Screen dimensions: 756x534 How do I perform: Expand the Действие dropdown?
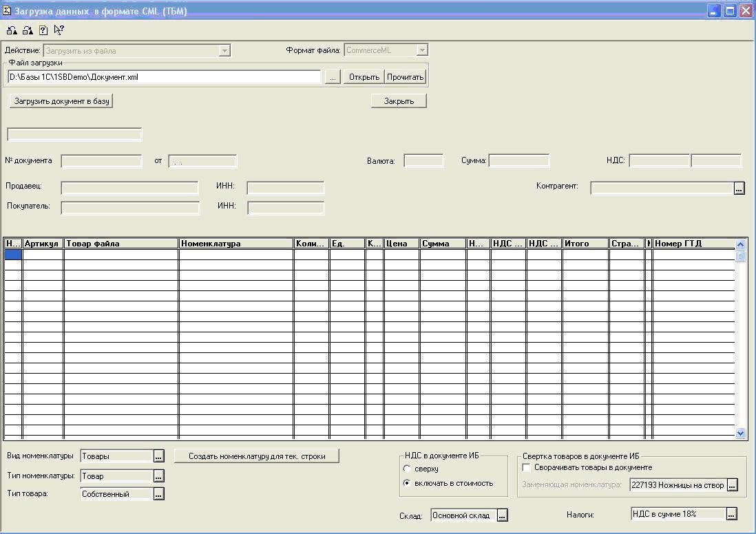pos(224,51)
